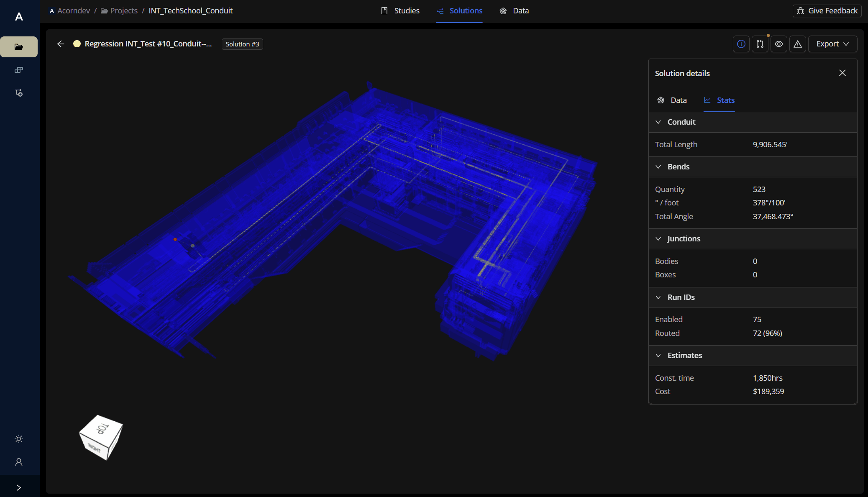The image size is (868, 497).
Task: Click the Bodies label
Action: (667, 261)
